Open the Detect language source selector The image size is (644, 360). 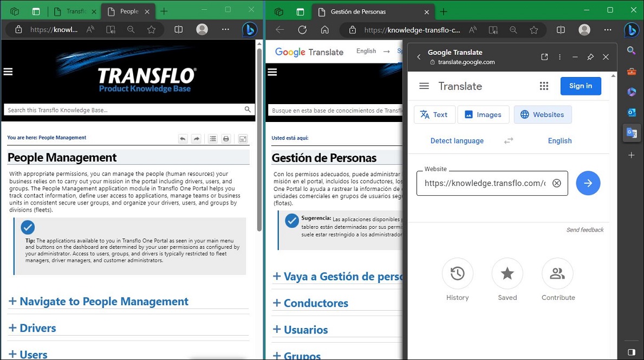[457, 140]
